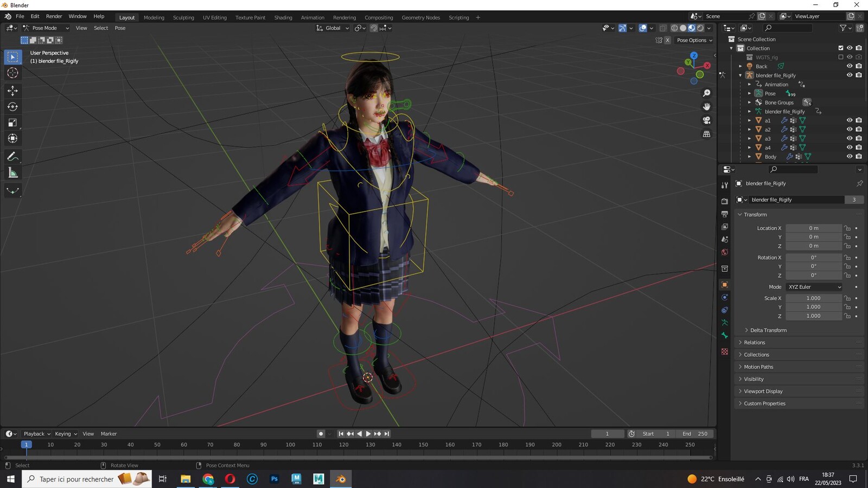Screen dimensions: 868x488
Task: Open the XYZ Euler rotation mode dropdown
Action: pos(814,287)
